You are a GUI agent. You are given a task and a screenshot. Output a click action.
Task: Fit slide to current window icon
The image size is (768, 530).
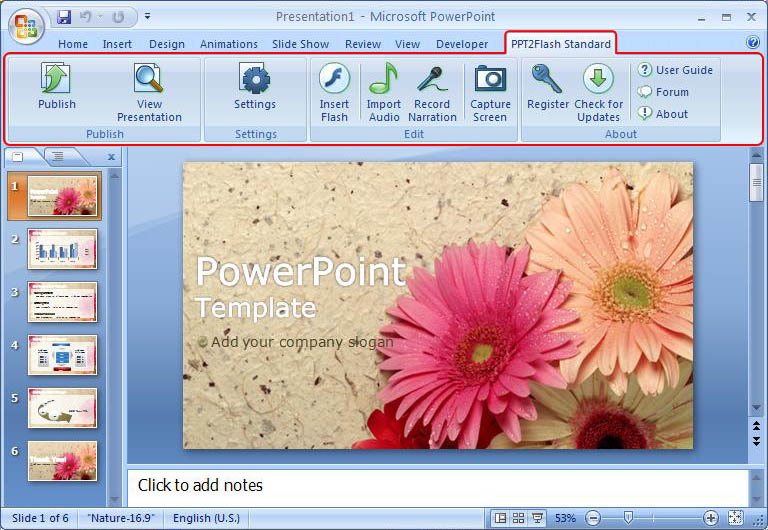pos(735,518)
